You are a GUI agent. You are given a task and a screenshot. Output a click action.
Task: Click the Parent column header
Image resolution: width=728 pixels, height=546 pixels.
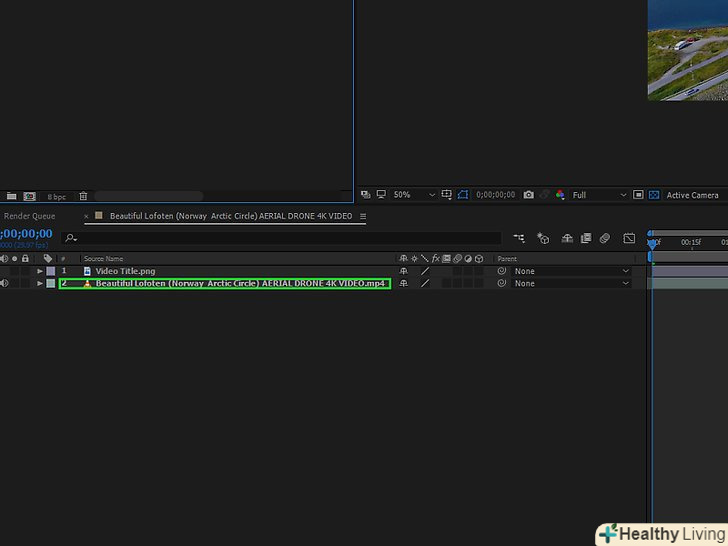507,259
